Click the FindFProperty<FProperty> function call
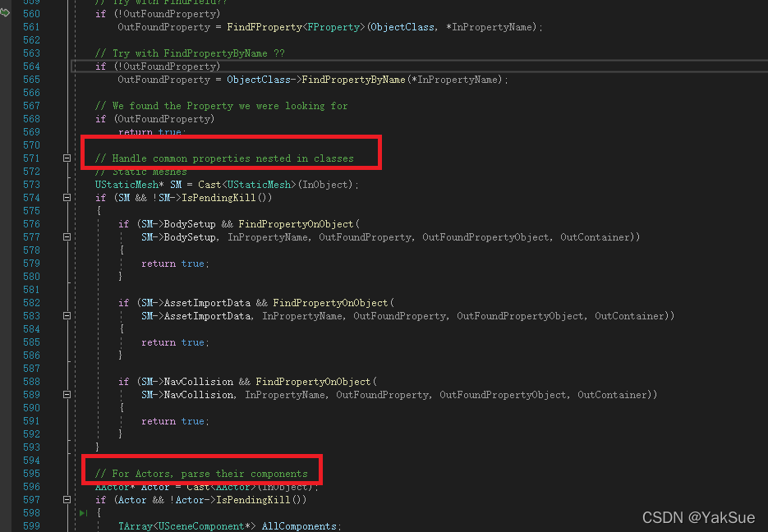Viewport: 768px width, 532px height. point(296,27)
